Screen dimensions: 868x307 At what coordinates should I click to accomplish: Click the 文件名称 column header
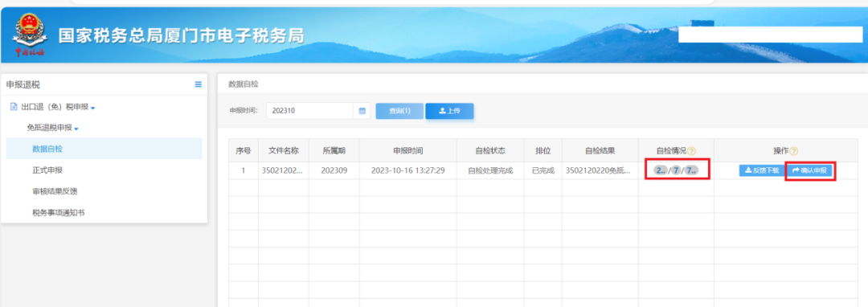click(284, 150)
